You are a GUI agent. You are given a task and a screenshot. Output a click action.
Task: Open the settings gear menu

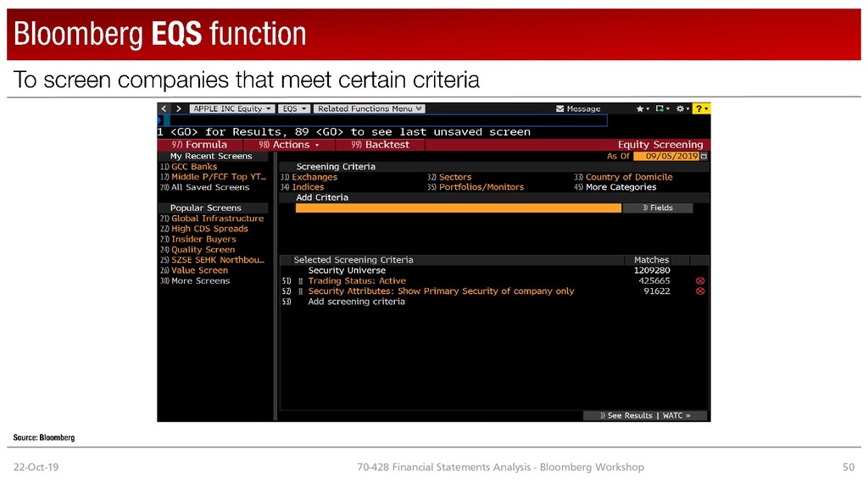click(682, 108)
